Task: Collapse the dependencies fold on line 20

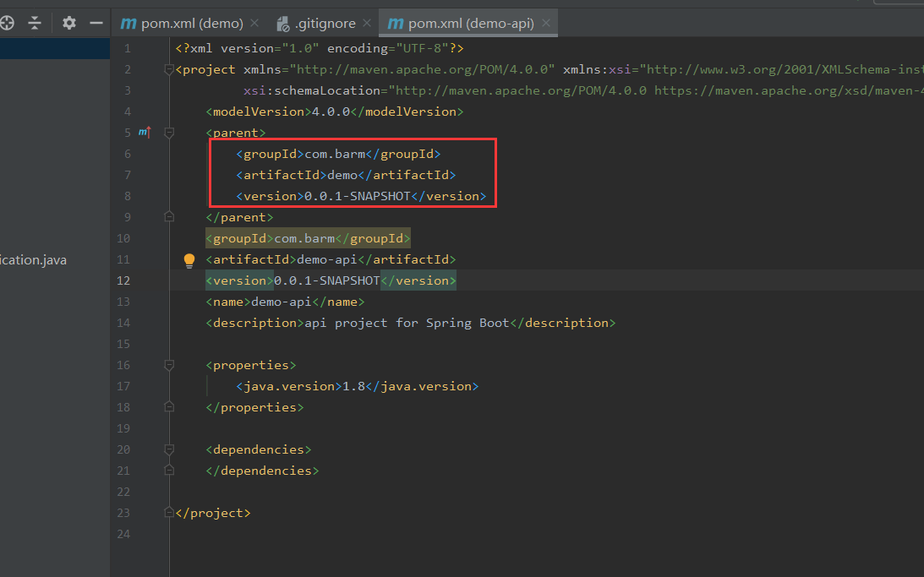Action: 169,449
